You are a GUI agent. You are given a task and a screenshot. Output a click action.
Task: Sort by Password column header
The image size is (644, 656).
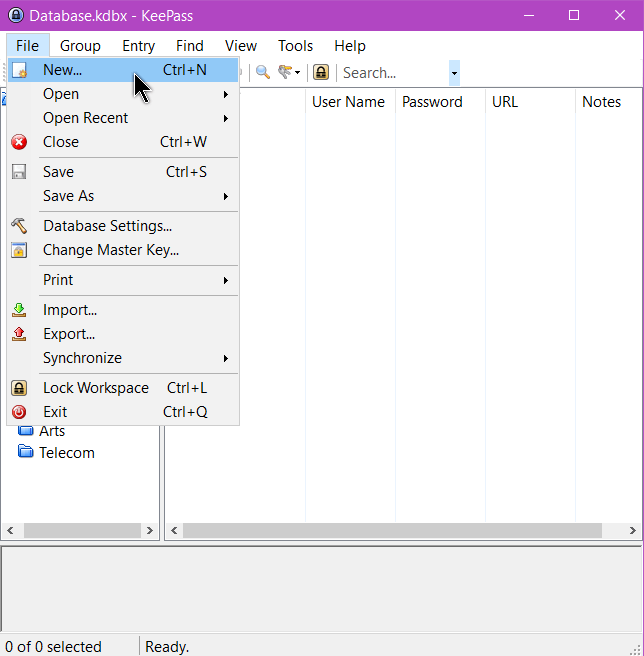440,102
